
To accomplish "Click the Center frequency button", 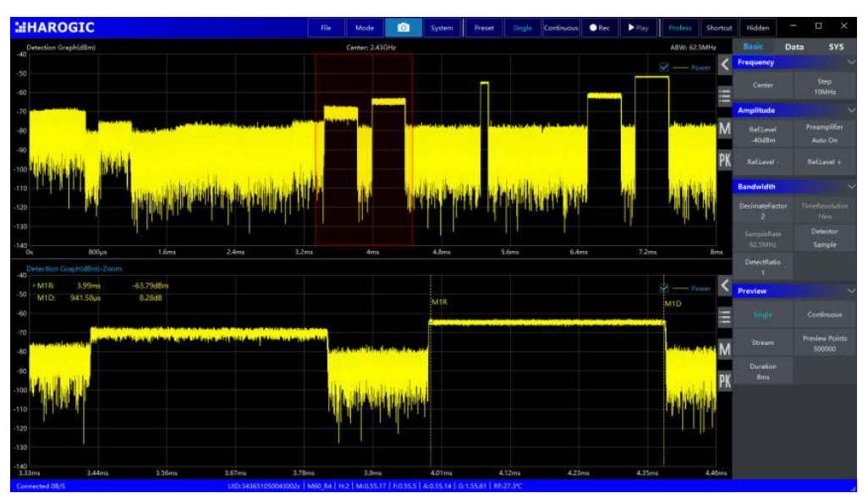I will click(763, 85).
